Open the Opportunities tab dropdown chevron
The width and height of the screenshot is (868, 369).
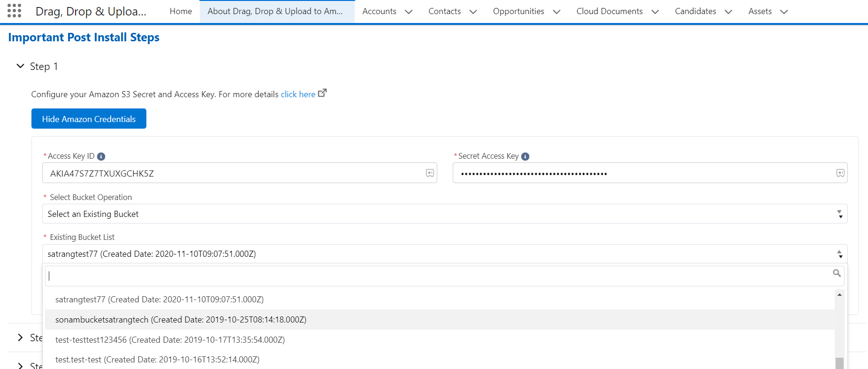tap(556, 12)
